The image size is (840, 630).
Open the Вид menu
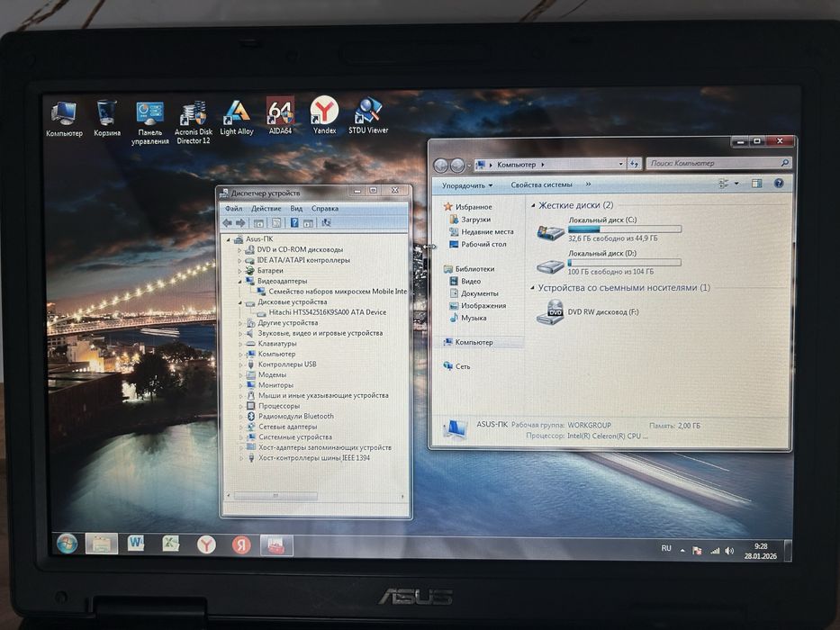[296, 209]
